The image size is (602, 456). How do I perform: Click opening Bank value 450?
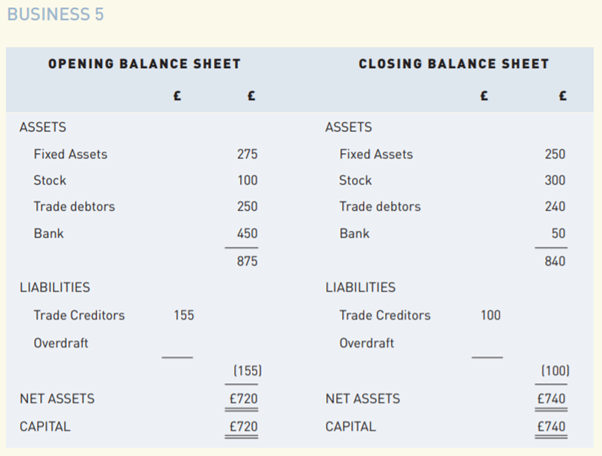coord(247,233)
